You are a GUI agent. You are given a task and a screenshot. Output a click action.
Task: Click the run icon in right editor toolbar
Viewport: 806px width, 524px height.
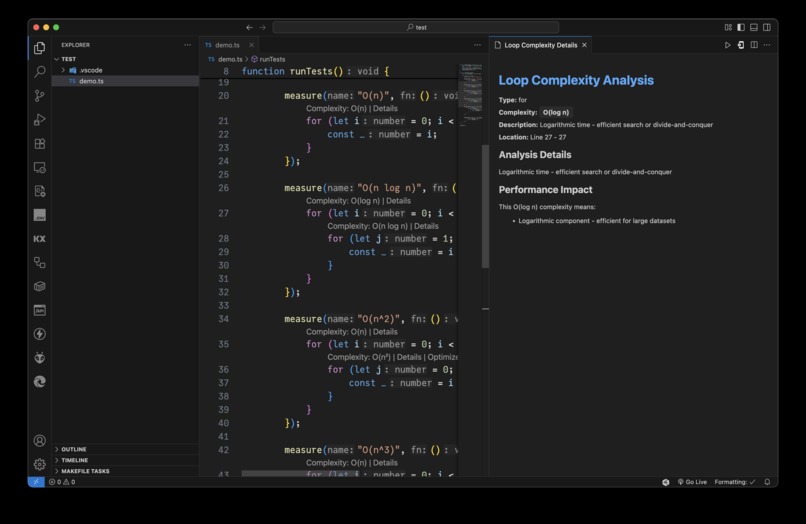click(727, 45)
